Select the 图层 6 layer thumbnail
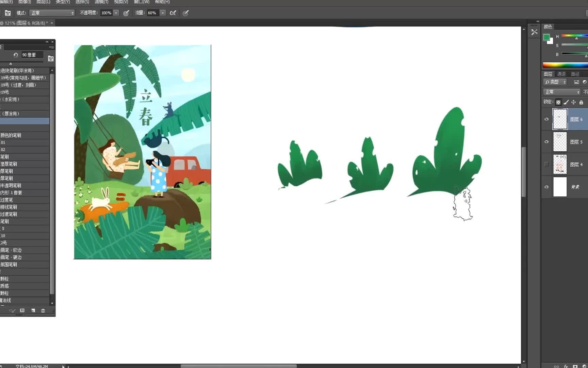Image resolution: width=588 pixels, height=368 pixels. [x=560, y=119]
